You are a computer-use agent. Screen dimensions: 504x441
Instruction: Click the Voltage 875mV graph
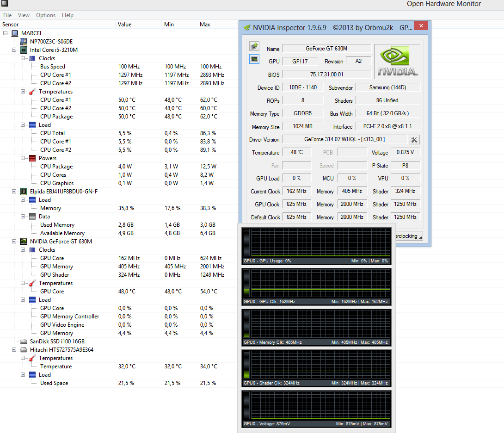point(316,409)
